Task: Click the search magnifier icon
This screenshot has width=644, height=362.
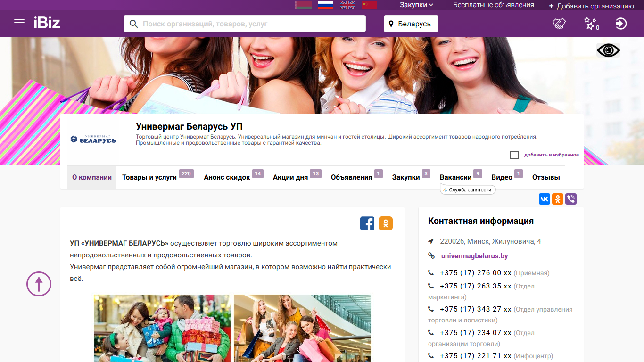Action: [x=134, y=24]
